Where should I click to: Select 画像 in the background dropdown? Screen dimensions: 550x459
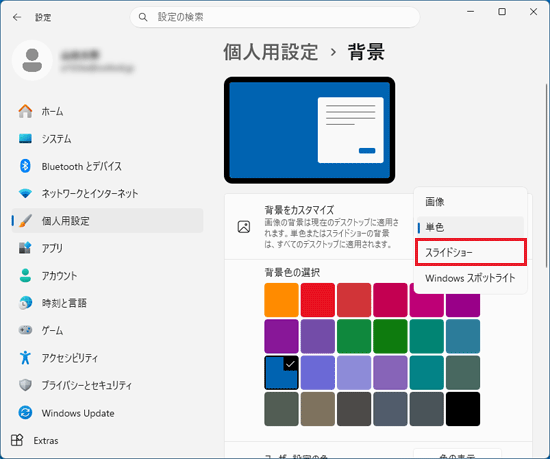(470, 202)
